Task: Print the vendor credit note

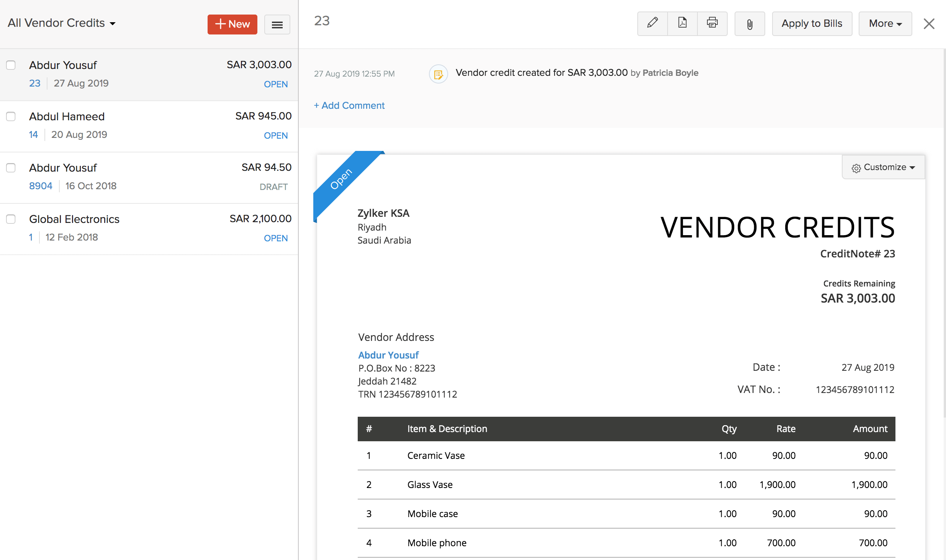Action: pos(712,23)
